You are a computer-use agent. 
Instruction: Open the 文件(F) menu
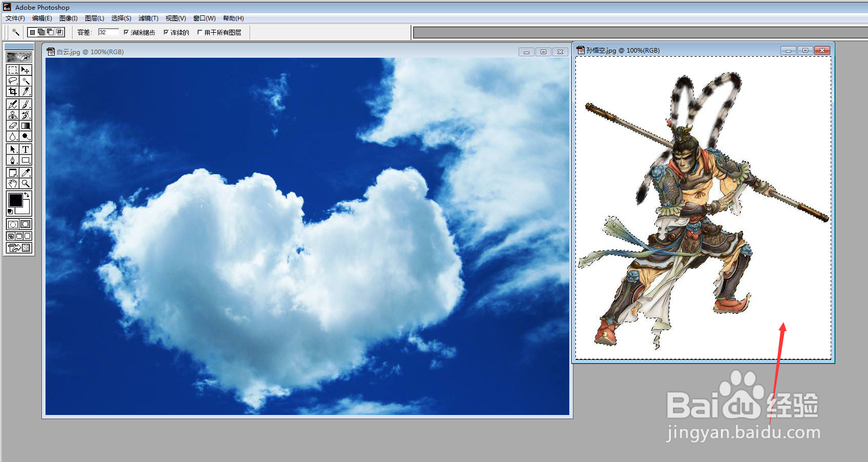[15, 18]
